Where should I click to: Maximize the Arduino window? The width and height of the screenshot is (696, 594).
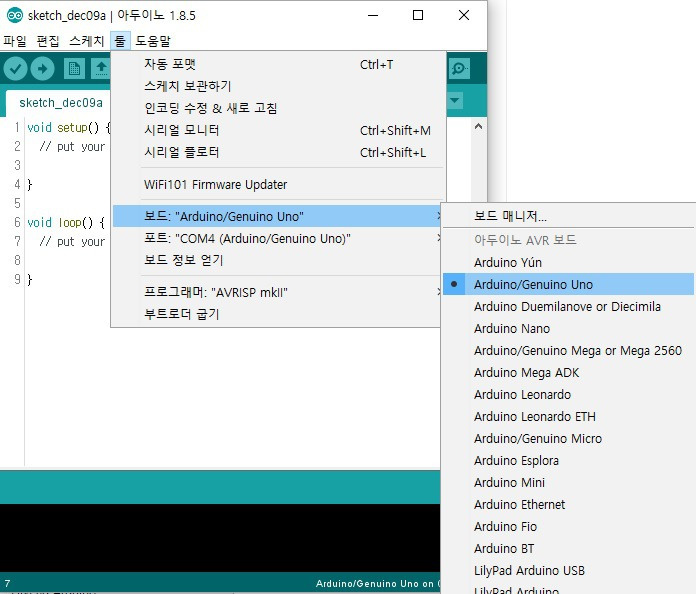point(418,16)
